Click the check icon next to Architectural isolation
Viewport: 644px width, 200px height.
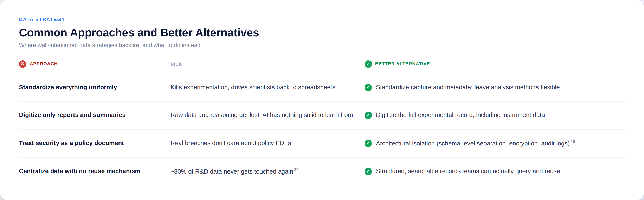tap(368, 143)
